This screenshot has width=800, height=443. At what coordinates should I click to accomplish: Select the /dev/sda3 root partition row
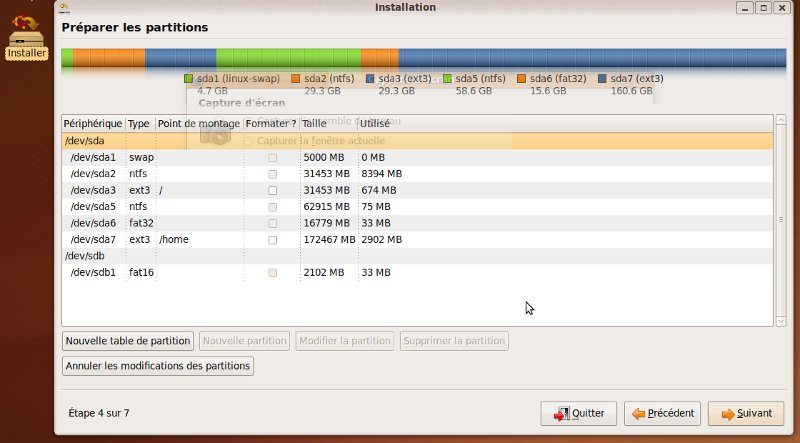click(x=417, y=190)
